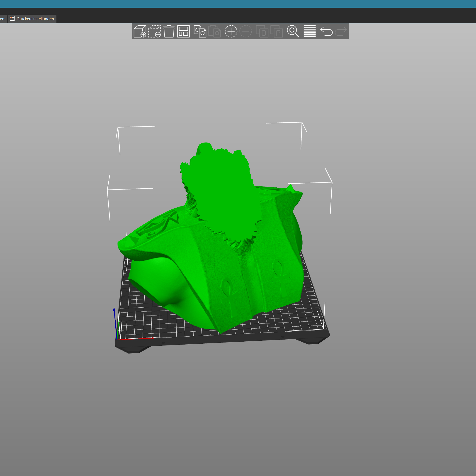
Task: Click the Delete selected object icon
Action: click(155, 31)
